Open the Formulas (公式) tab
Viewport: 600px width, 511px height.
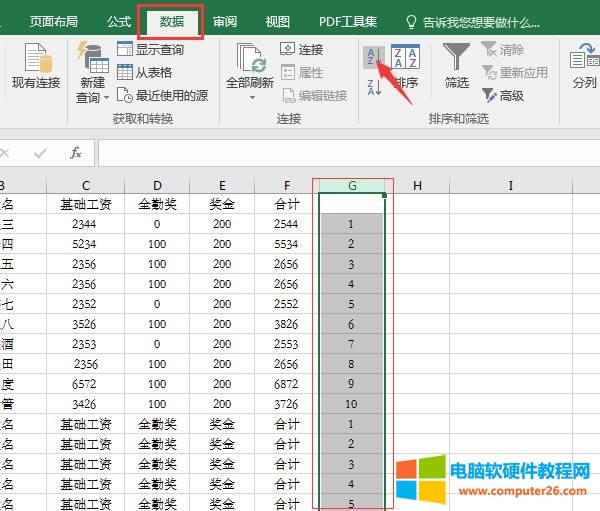point(118,21)
